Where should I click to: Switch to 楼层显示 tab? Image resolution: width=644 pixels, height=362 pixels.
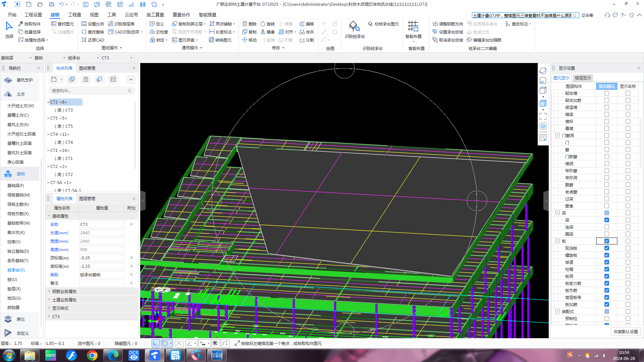point(583,78)
